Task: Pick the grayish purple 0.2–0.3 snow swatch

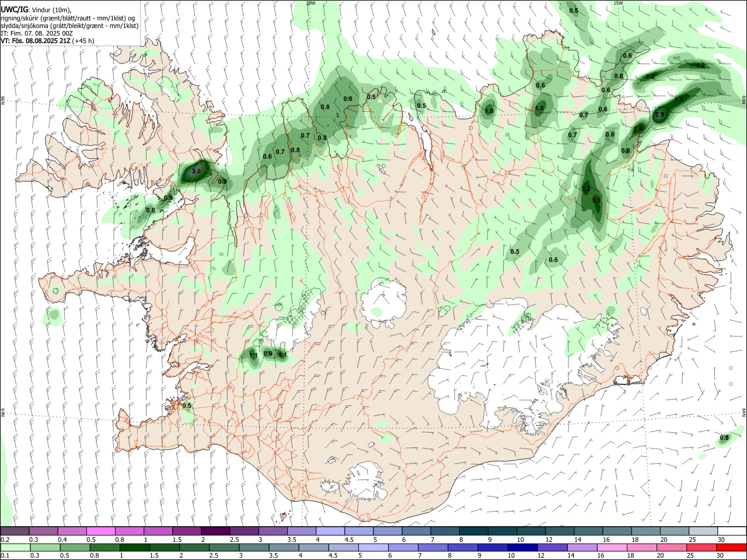Action: point(15,531)
